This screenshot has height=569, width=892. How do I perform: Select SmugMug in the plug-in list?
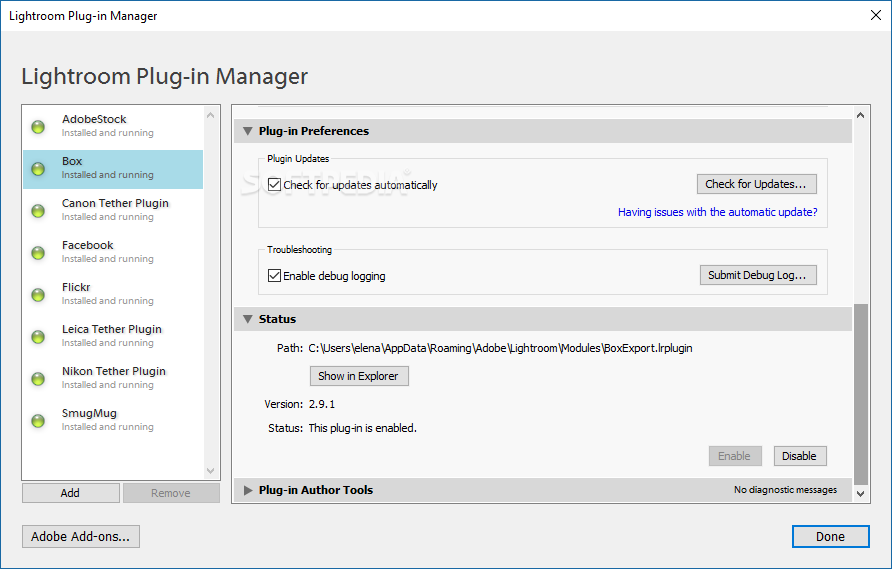pos(113,420)
